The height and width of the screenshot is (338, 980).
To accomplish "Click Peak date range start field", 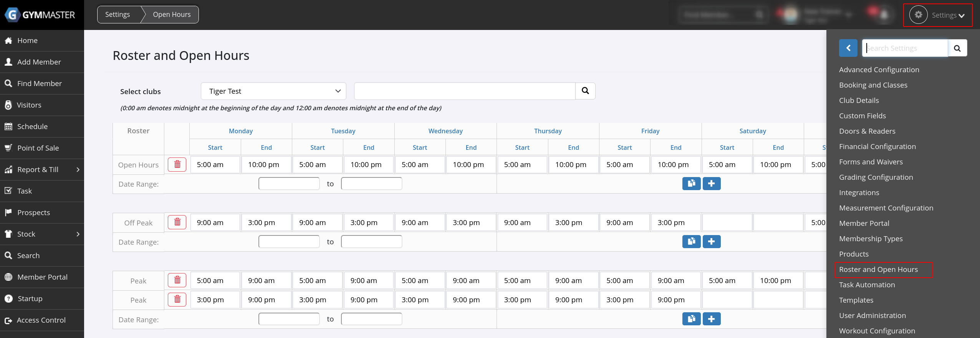I will tap(289, 319).
